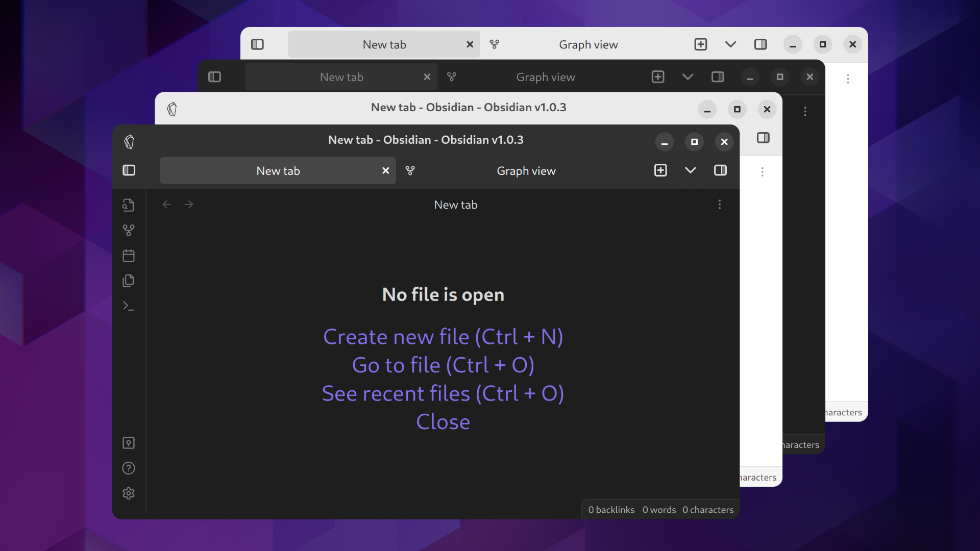The image size is (980, 551).
Task: Toggle the right sidebar in the front window
Action: pyautogui.click(x=720, y=170)
